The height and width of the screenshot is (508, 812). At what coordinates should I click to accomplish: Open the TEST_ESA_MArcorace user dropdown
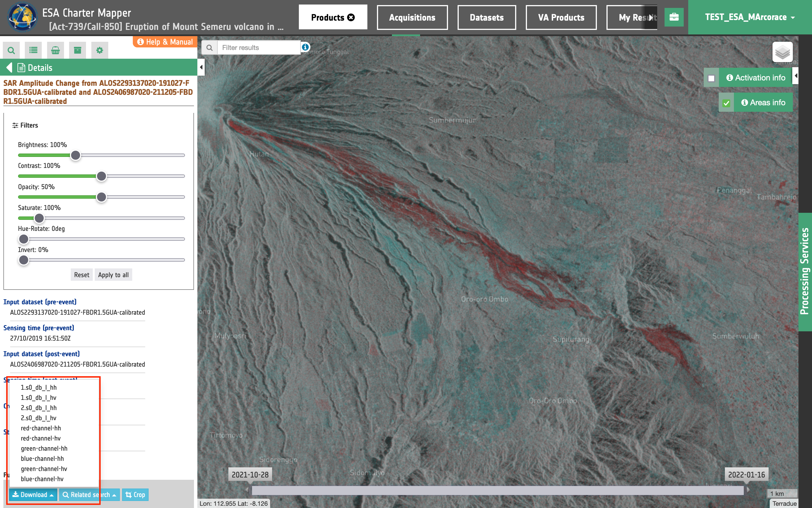[x=750, y=17]
